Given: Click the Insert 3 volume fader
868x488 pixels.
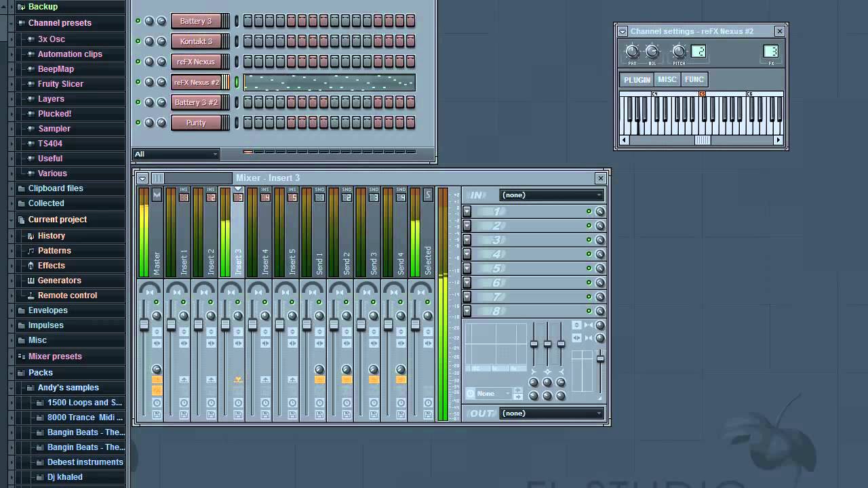Looking at the screenshot, I should coord(225,326).
